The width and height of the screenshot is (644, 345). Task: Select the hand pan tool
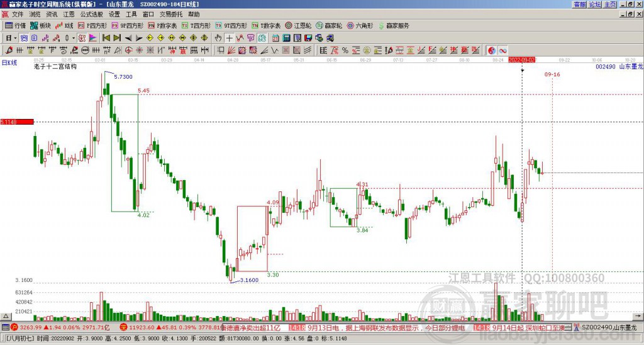pyautogui.click(x=218, y=38)
